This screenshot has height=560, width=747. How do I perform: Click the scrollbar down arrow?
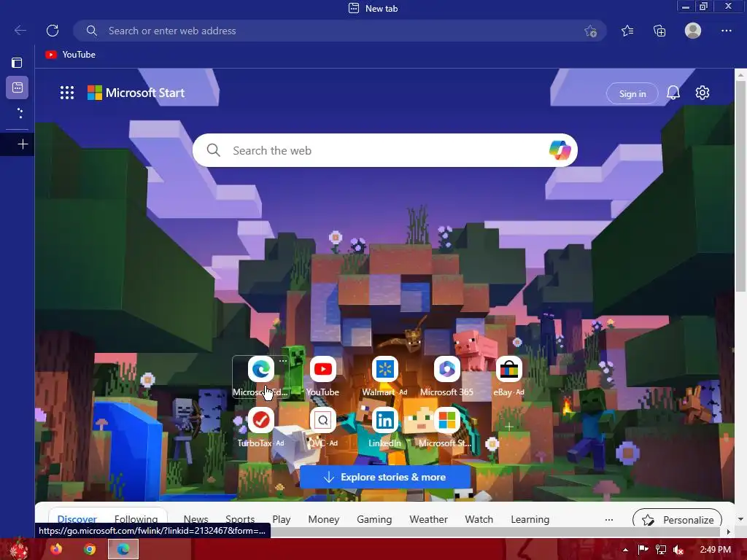740,519
